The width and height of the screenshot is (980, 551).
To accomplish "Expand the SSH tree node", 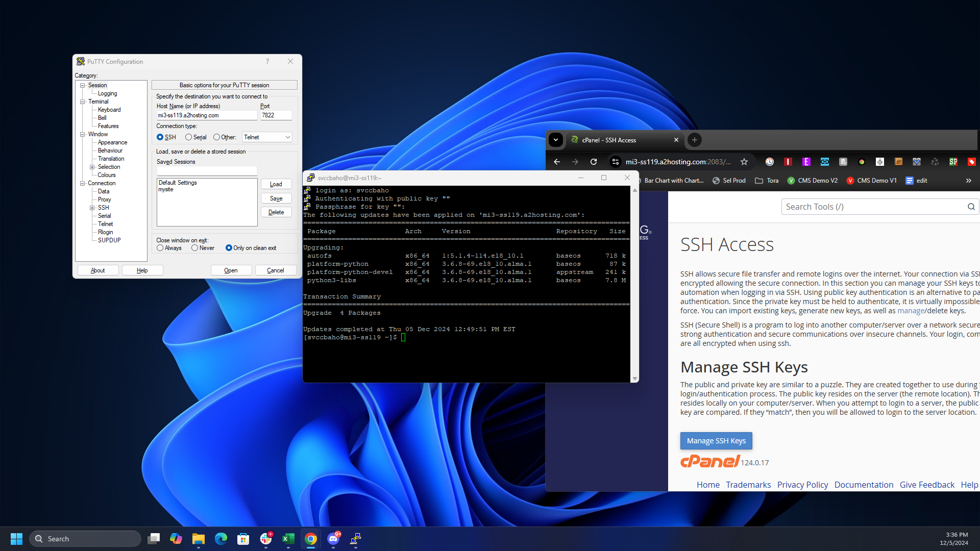I will click(x=92, y=208).
